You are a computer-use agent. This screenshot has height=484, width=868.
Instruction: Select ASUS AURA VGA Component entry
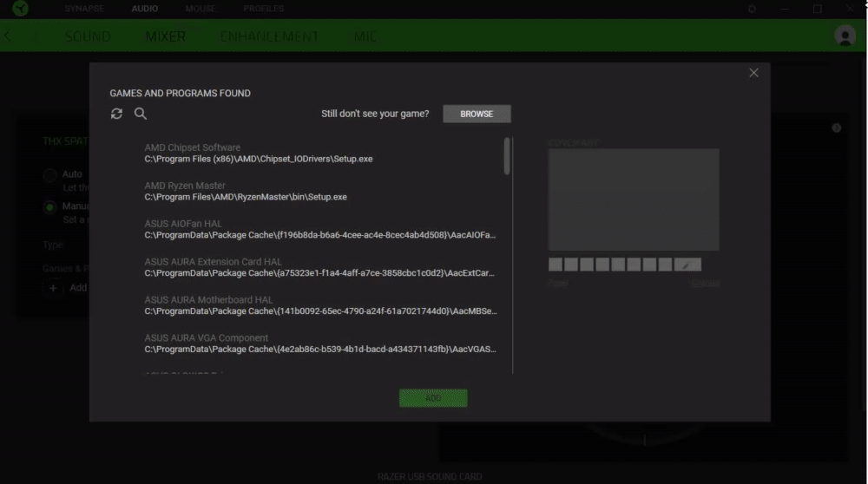(321, 344)
